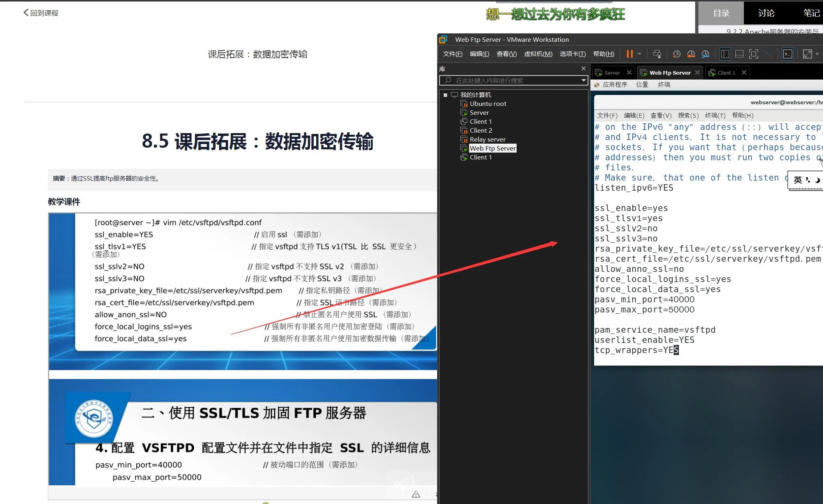
Task: Click the VMware Workstation title bar icon
Action: coord(443,39)
